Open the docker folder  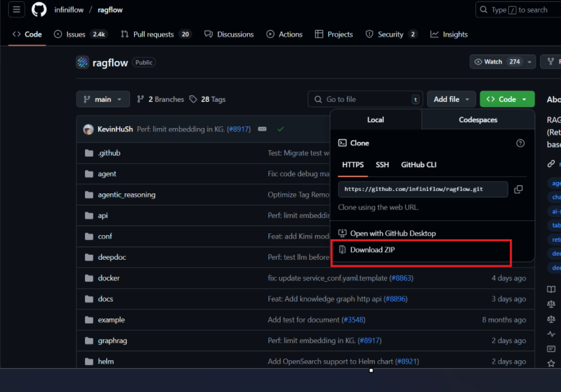[x=109, y=278]
